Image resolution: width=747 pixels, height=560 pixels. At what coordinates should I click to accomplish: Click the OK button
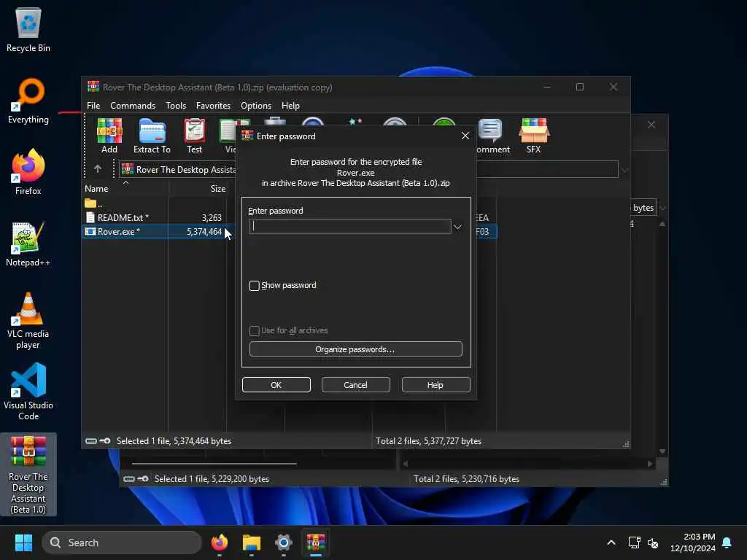click(276, 385)
